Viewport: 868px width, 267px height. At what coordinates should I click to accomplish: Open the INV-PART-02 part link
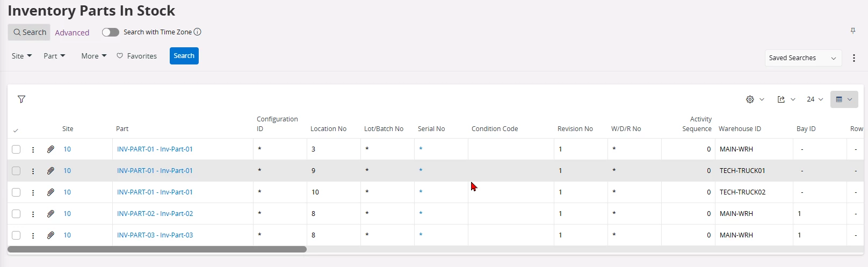pos(155,214)
